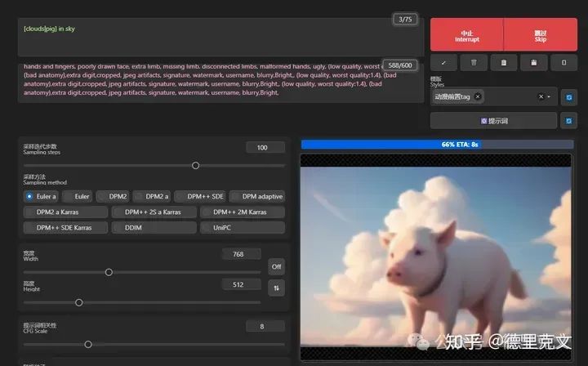588x366 pixels.
Task: Click the Height value field 512
Action: tap(242, 284)
